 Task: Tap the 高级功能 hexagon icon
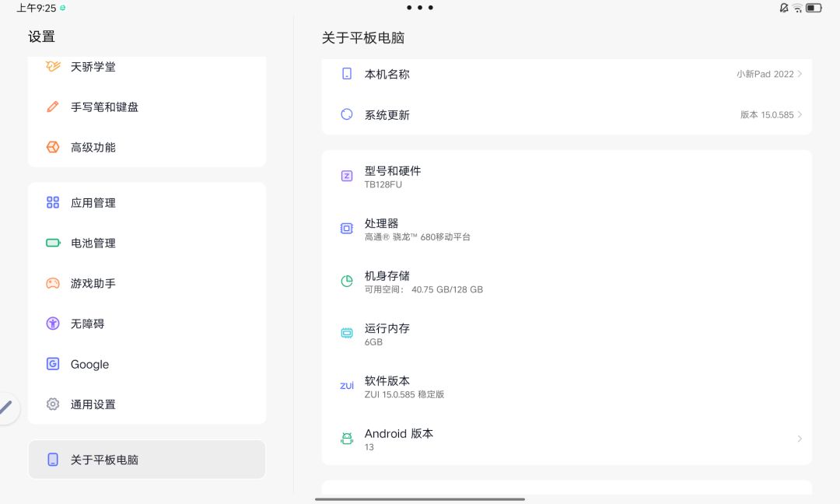tap(53, 147)
